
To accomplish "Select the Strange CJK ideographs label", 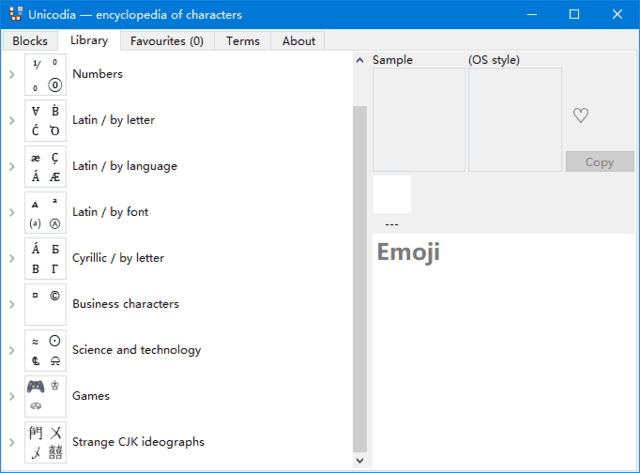I will click(x=138, y=442).
